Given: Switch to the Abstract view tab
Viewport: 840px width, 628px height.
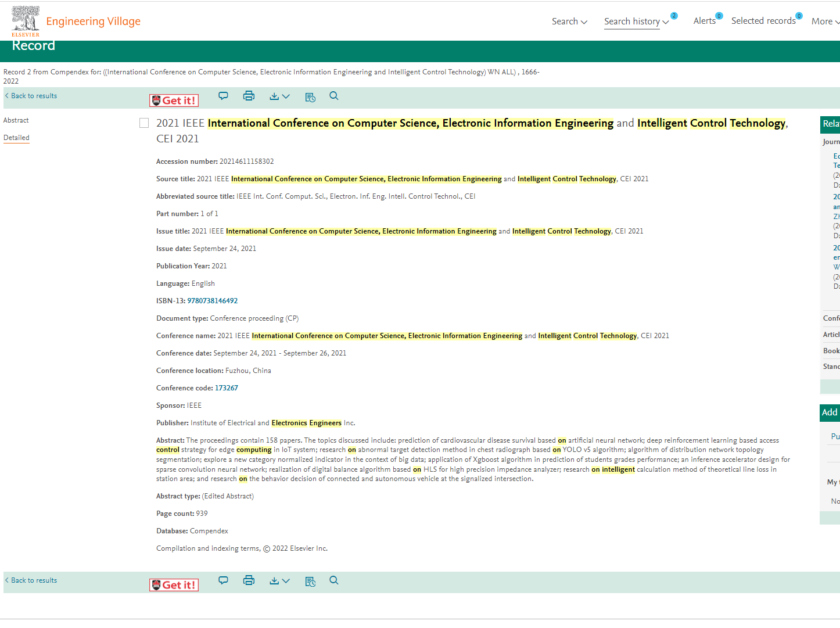Looking at the screenshot, I should click(16, 120).
